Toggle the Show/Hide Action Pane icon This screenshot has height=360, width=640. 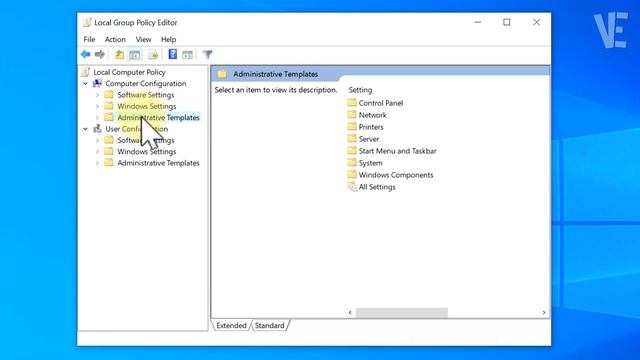187,54
